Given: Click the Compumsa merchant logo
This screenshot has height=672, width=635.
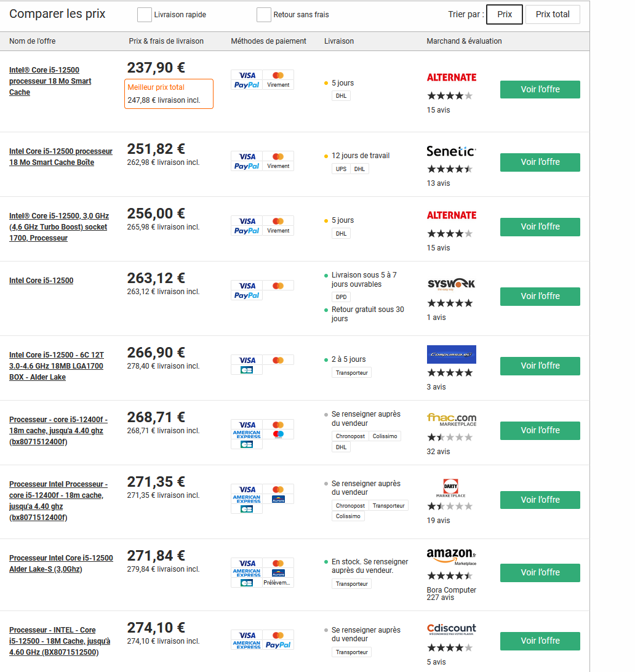Looking at the screenshot, I should (451, 354).
